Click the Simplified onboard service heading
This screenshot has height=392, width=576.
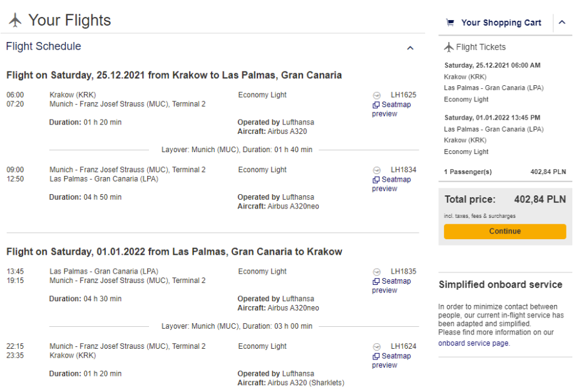click(x=500, y=284)
